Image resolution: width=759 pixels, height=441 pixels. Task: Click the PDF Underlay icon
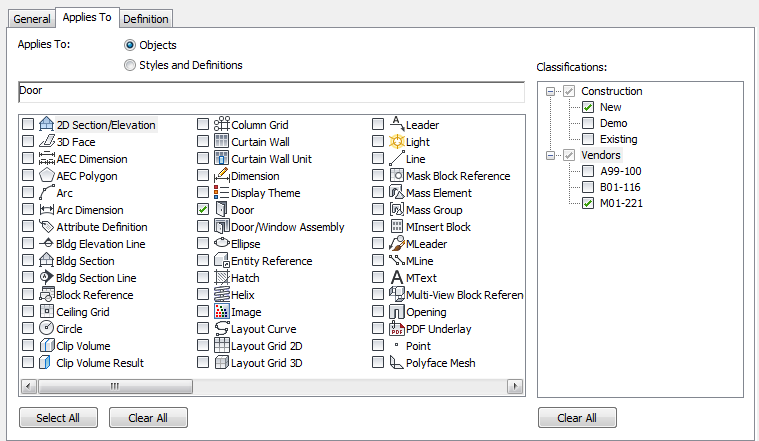pos(396,329)
